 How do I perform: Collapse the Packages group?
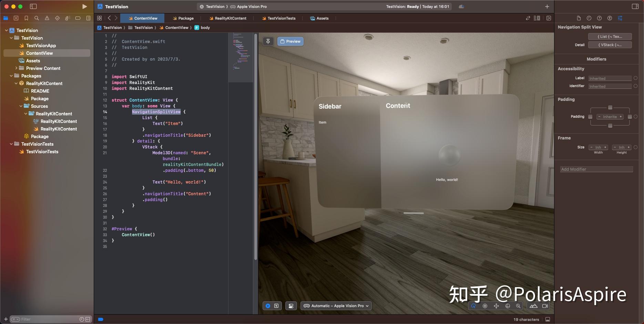(11, 76)
